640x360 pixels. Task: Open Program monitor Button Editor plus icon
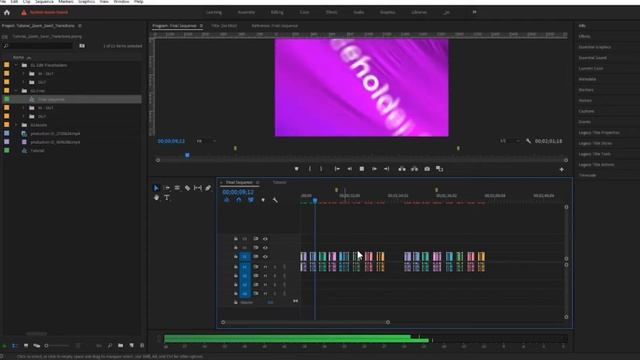click(562, 169)
